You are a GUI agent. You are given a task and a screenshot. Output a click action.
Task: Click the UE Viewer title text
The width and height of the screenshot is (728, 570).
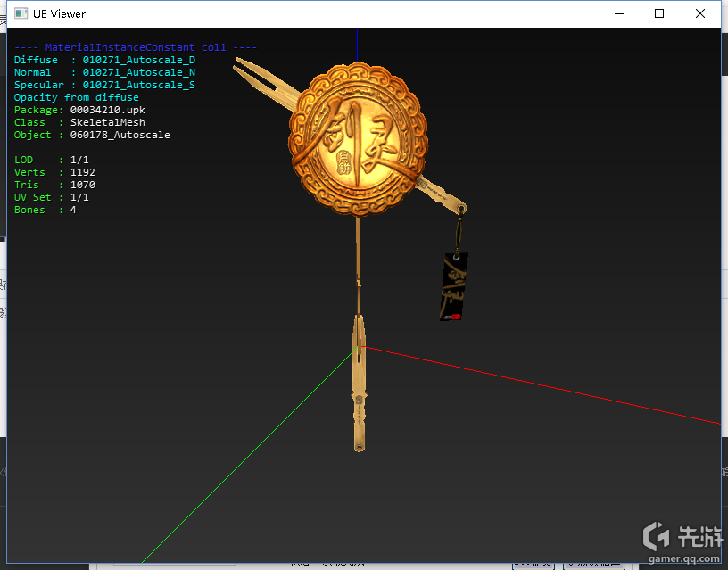point(59,14)
